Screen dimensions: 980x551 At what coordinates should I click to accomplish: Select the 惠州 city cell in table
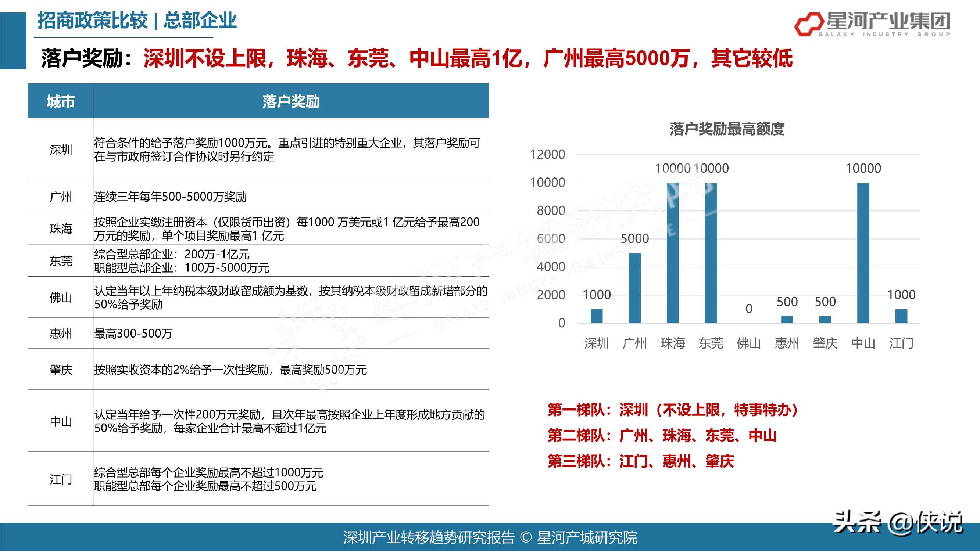pos(61,334)
